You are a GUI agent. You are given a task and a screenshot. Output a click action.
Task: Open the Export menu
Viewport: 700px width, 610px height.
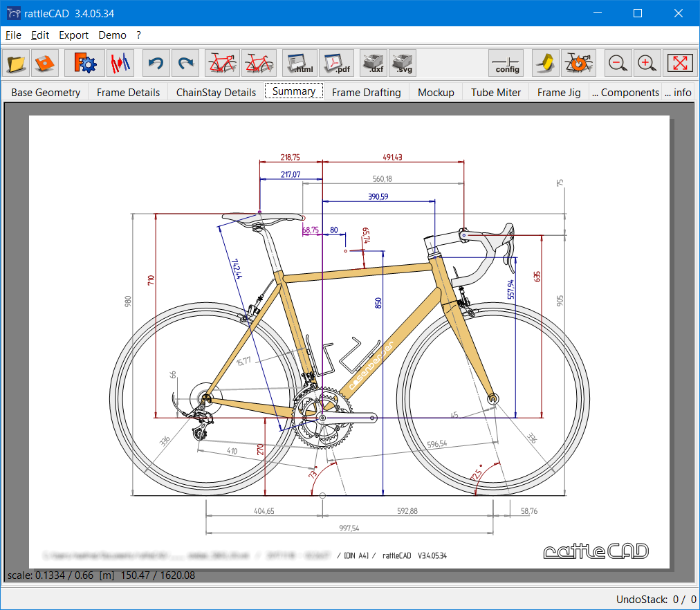coord(73,35)
